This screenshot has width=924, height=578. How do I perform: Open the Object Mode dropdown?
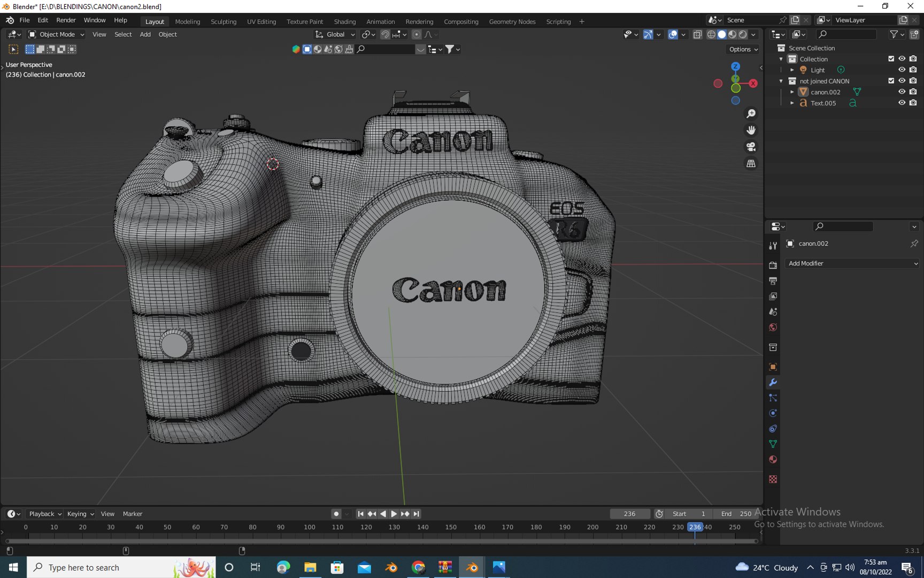click(56, 34)
